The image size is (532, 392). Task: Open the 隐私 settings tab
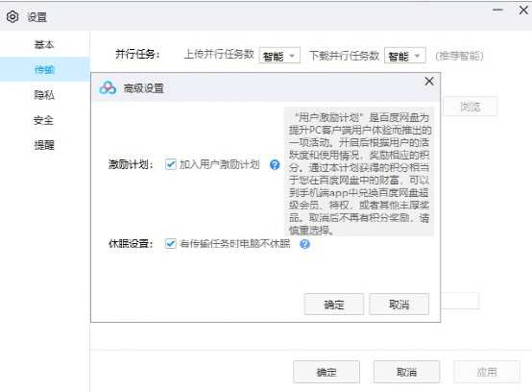coord(44,95)
